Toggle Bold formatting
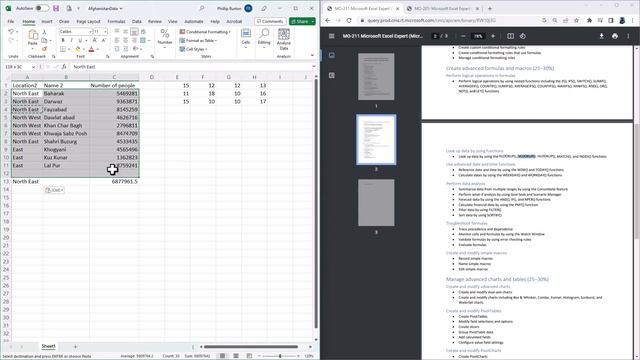 [x=63, y=40]
